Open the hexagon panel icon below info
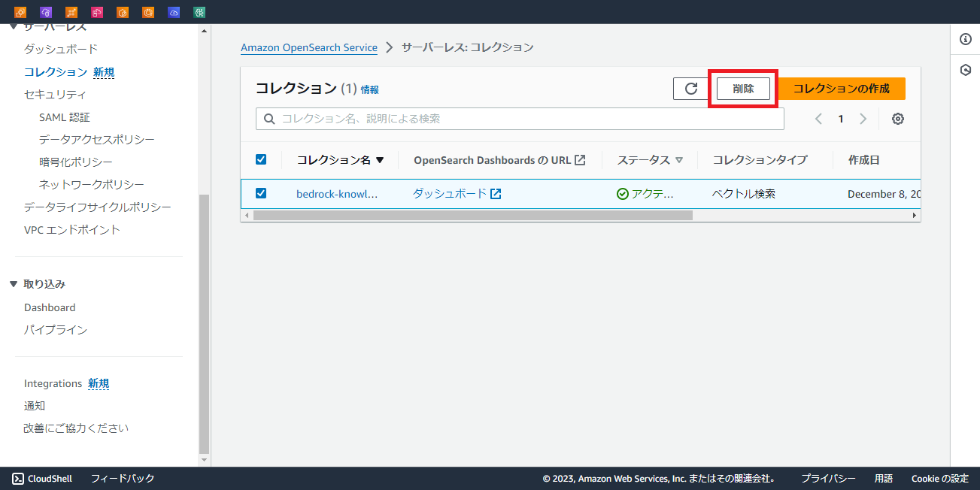 click(966, 70)
